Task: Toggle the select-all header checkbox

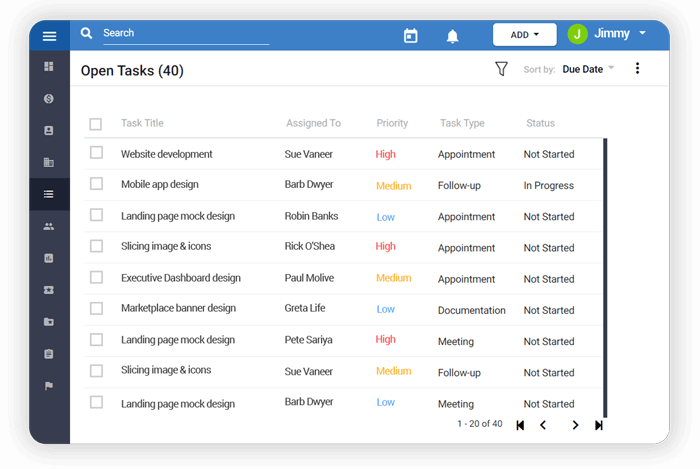Action: 96,124
